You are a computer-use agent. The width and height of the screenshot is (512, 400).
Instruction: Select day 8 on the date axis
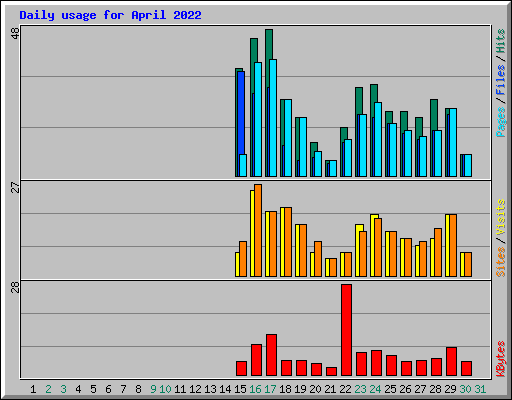pyautogui.click(x=138, y=389)
